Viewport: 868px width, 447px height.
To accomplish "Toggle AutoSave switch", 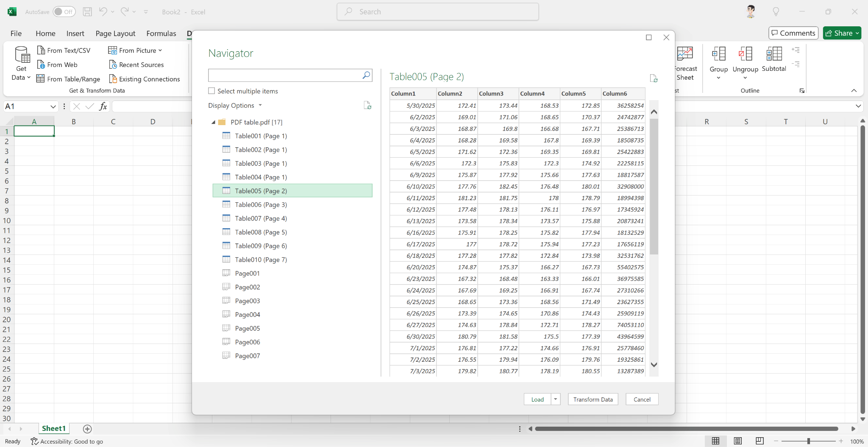I will click(x=64, y=12).
